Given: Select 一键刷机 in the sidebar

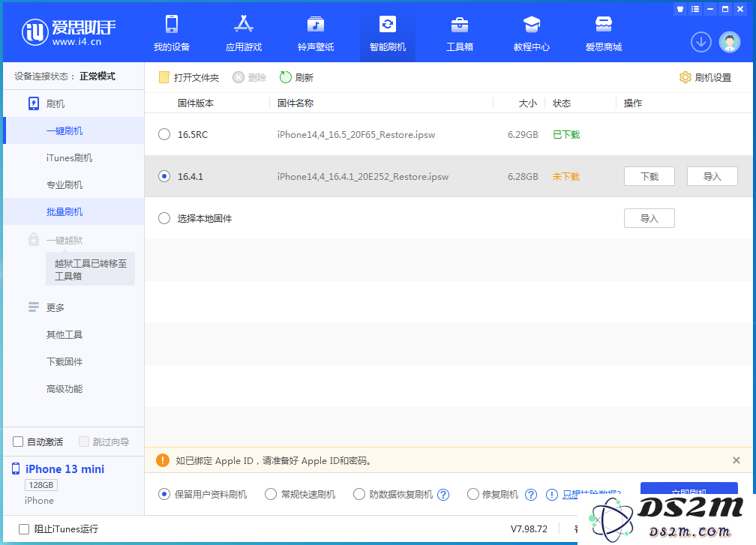Looking at the screenshot, I should pyautogui.click(x=73, y=130).
